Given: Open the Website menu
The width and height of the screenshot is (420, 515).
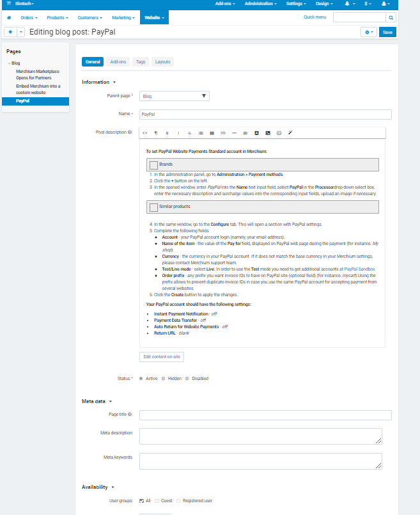Looking at the screenshot, I should (154, 18).
